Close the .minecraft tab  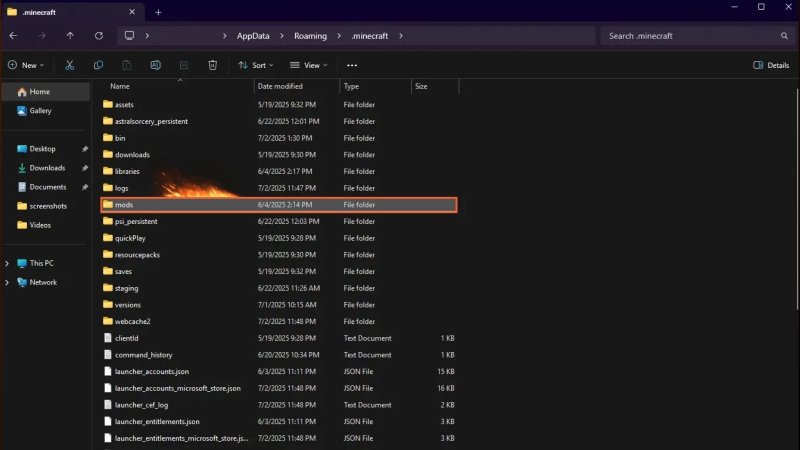pos(132,12)
